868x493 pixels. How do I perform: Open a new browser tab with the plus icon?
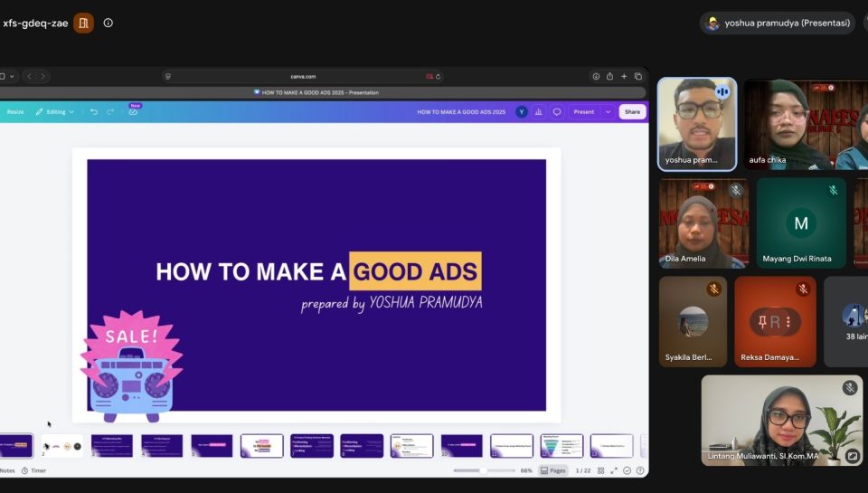[624, 77]
